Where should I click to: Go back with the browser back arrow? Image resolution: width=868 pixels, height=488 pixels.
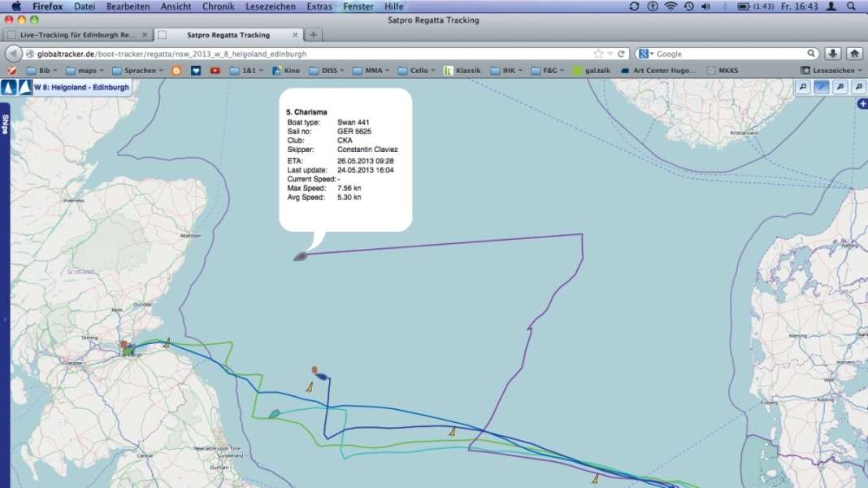(13, 54)
